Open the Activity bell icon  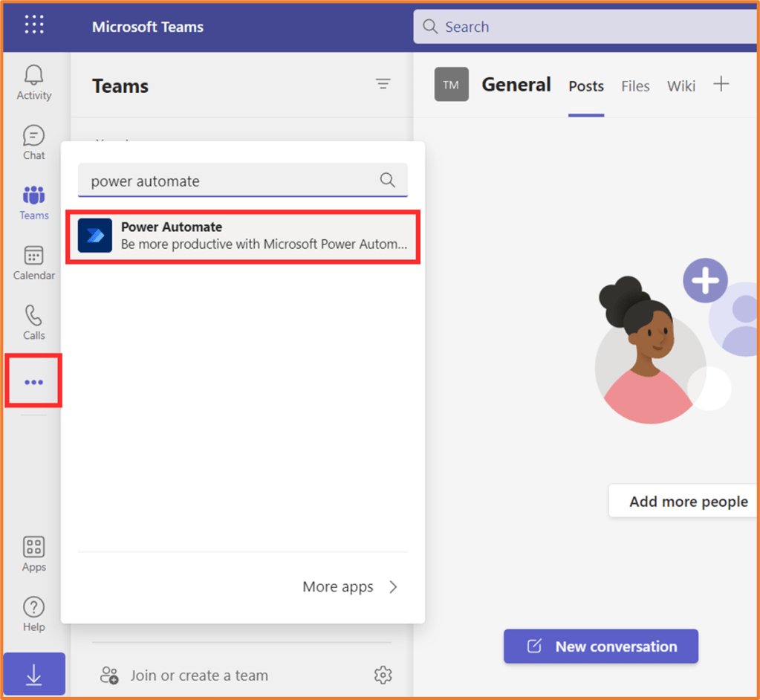click(34, 82)
